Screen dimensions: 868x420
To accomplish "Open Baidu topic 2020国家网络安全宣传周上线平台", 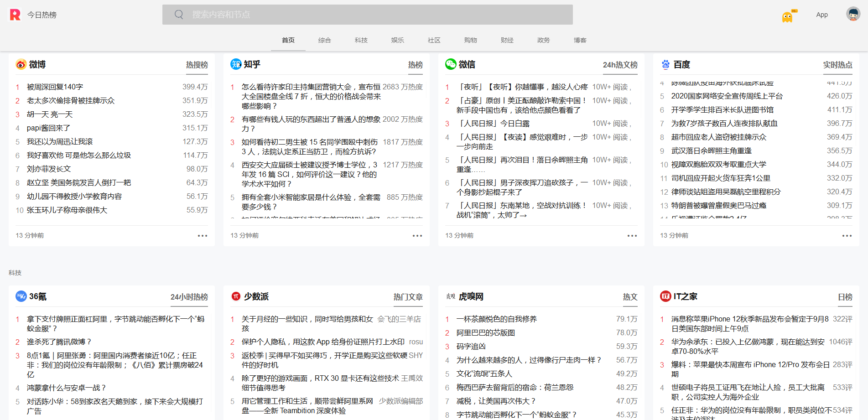I will (727, 96).
